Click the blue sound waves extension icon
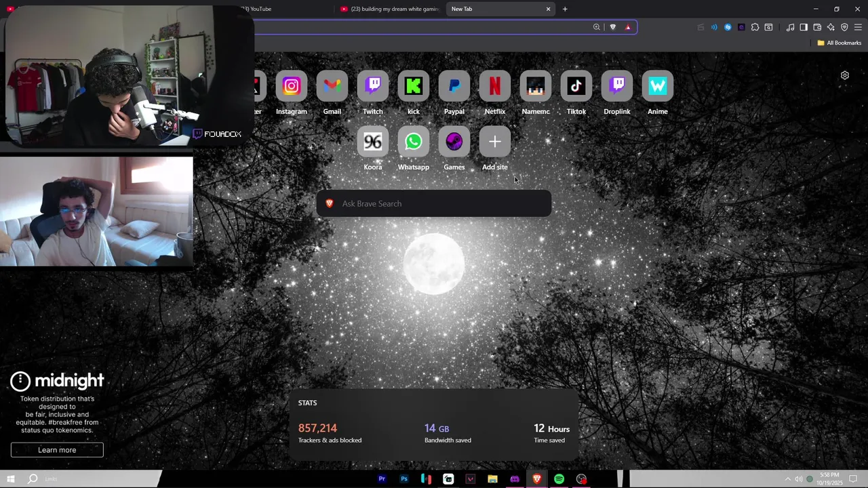The height and width of the screenshot is (488, 868). pos(714,27)
